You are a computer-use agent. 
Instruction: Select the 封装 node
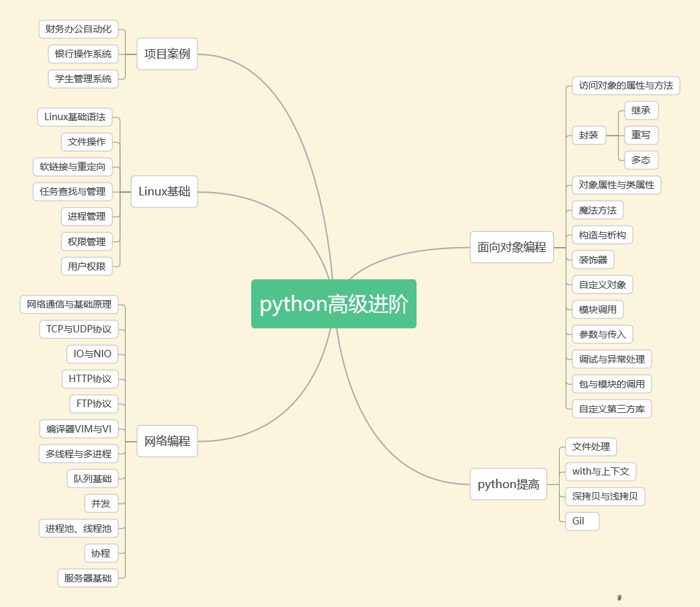pos(589,135)
